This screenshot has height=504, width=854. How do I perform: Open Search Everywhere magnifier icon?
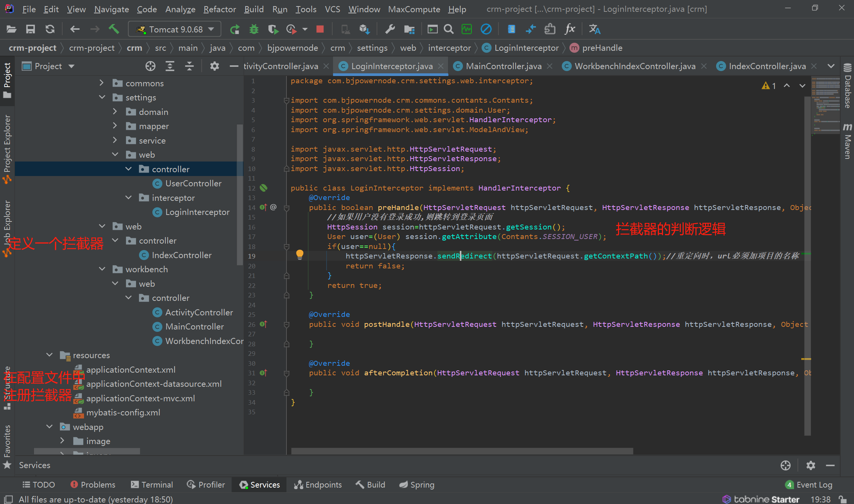449,29
